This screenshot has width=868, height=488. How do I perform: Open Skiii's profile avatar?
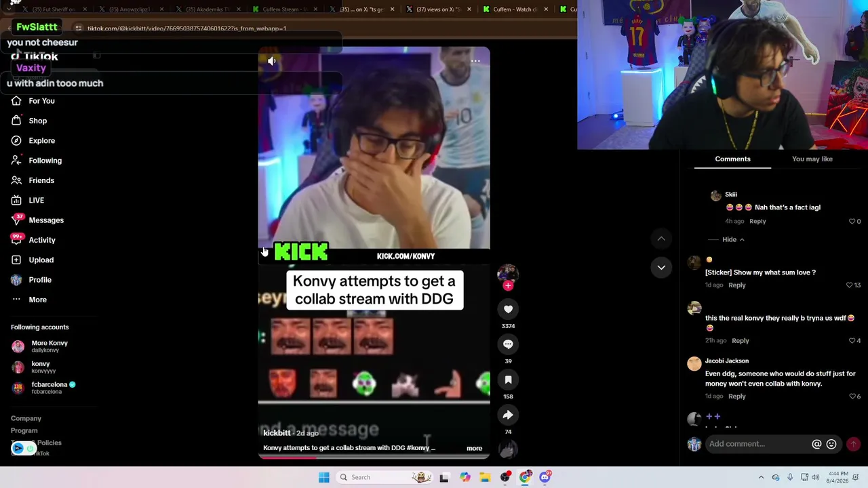[x=716, y=196]
